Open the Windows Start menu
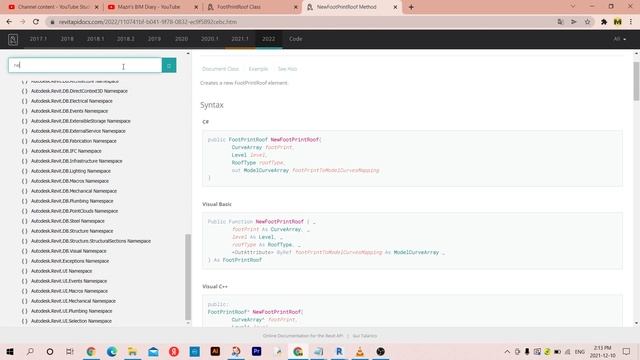This screenshot has width=640, height=360. coord(10,351)
